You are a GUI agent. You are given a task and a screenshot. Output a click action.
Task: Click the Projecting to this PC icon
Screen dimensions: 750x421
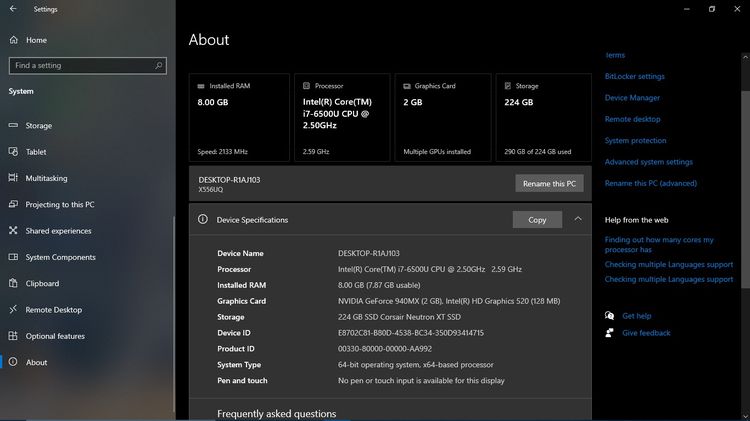pyautogui.click(x=13, y=204)
